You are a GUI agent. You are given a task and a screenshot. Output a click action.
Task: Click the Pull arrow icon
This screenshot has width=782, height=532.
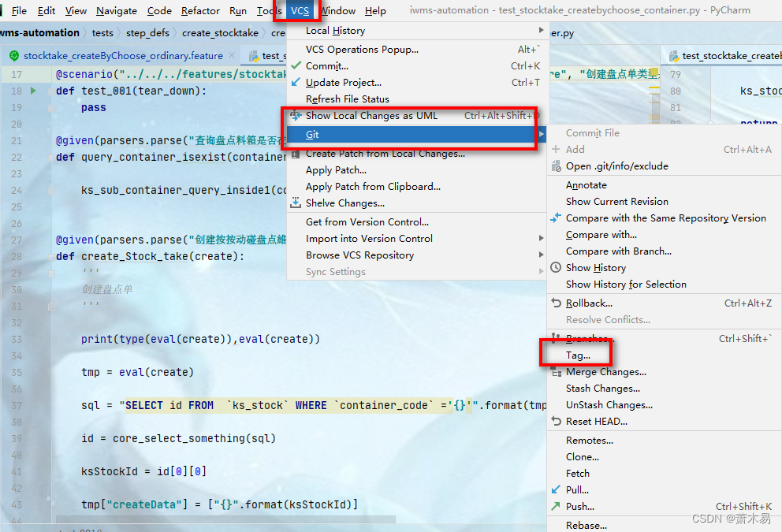point(556,489)
